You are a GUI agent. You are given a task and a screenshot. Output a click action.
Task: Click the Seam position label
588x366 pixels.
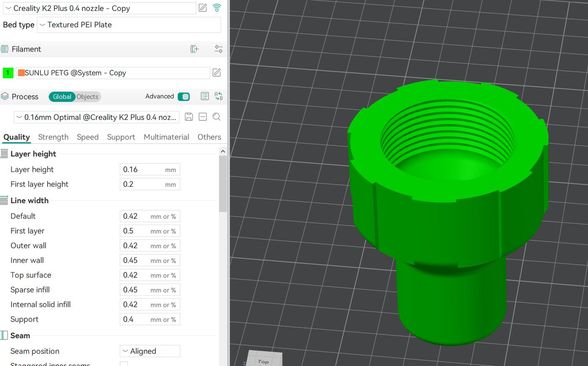(x=35, y=351)
